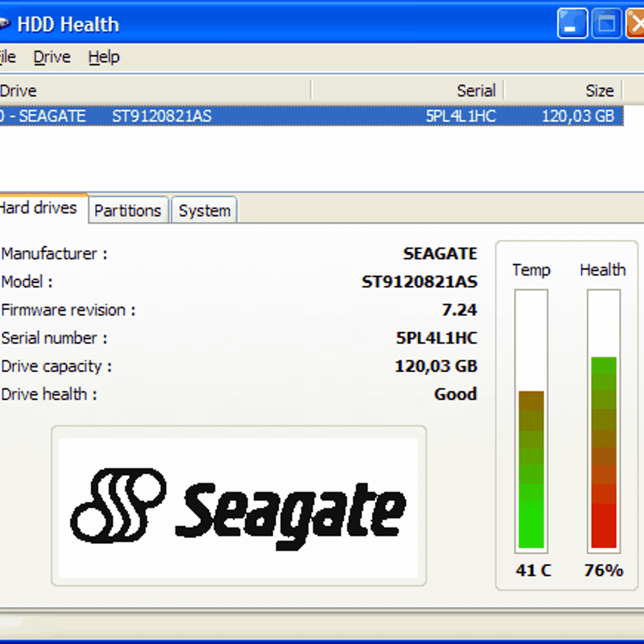This screenshot has height=644, width=644.
Task: Switch to the System tab
Action: [x=204, y=210]
